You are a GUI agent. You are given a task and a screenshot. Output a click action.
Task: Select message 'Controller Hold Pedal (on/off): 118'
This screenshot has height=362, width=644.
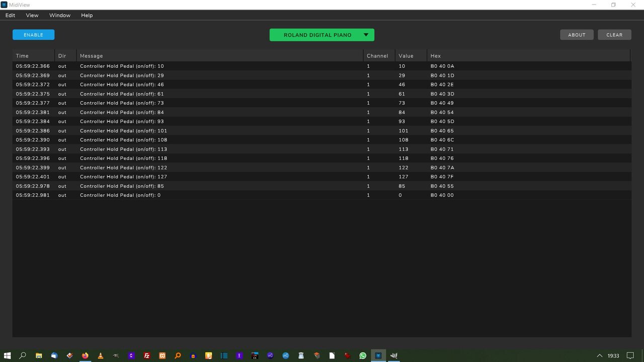tap(123, 158)
